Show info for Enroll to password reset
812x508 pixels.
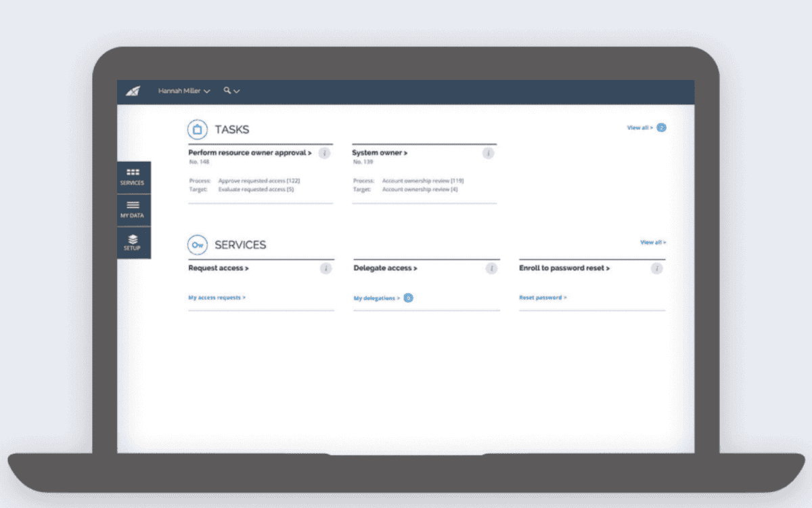pyautogui.click(x=656, y=269)
